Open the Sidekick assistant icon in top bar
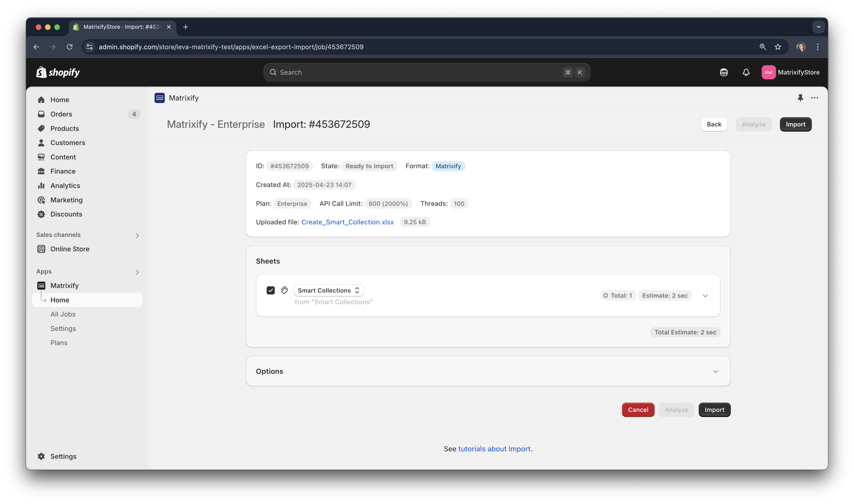 724,72
